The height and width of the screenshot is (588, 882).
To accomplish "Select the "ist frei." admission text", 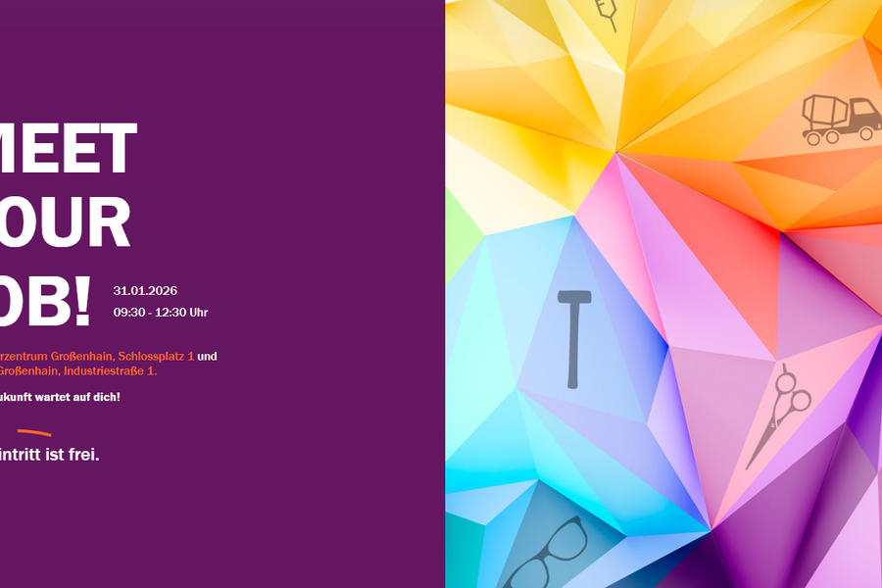I will tap(72, 455).
